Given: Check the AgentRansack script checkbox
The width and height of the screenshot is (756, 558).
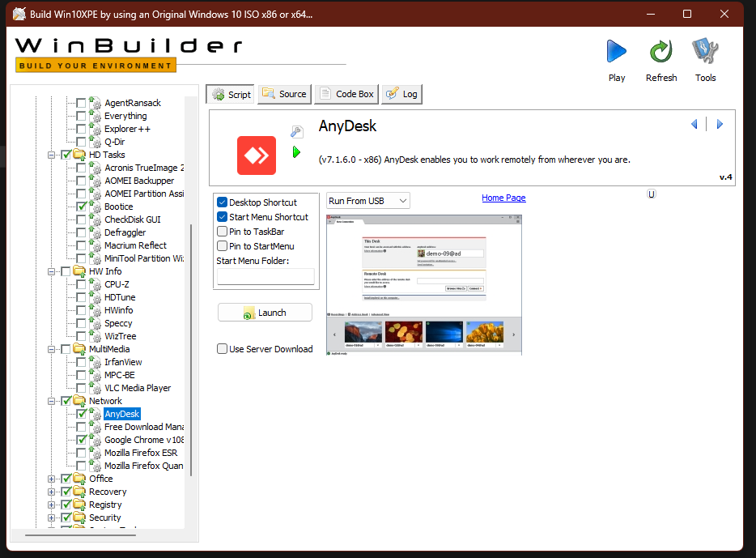Looking at the screenshot, I should (81, 103).
